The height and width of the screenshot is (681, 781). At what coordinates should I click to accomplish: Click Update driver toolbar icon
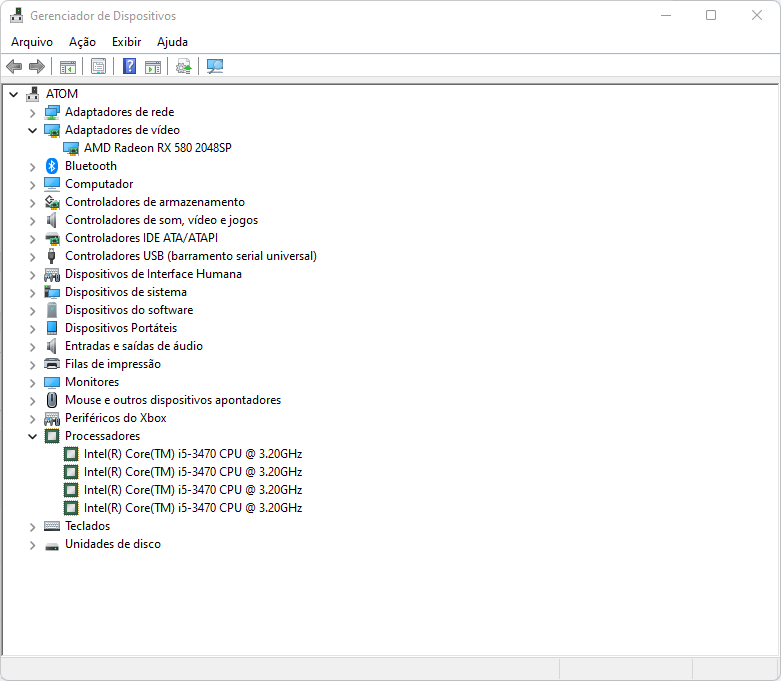(x=184, y=66)
